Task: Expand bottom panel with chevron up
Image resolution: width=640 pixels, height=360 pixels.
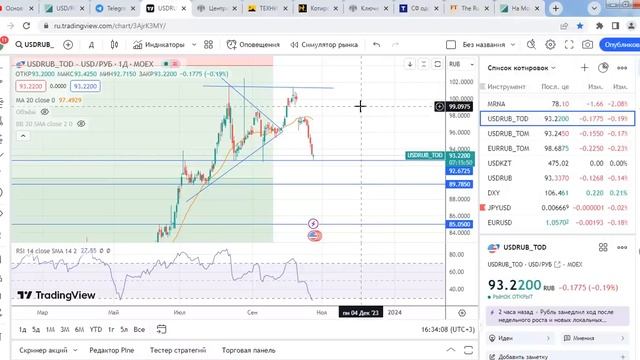Action: pos(451,350)
